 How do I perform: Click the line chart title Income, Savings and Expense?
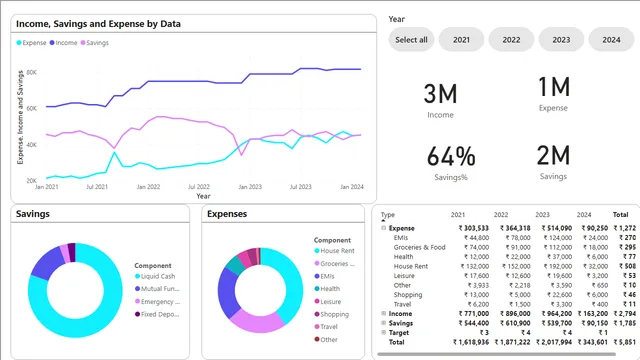point(98,24)
